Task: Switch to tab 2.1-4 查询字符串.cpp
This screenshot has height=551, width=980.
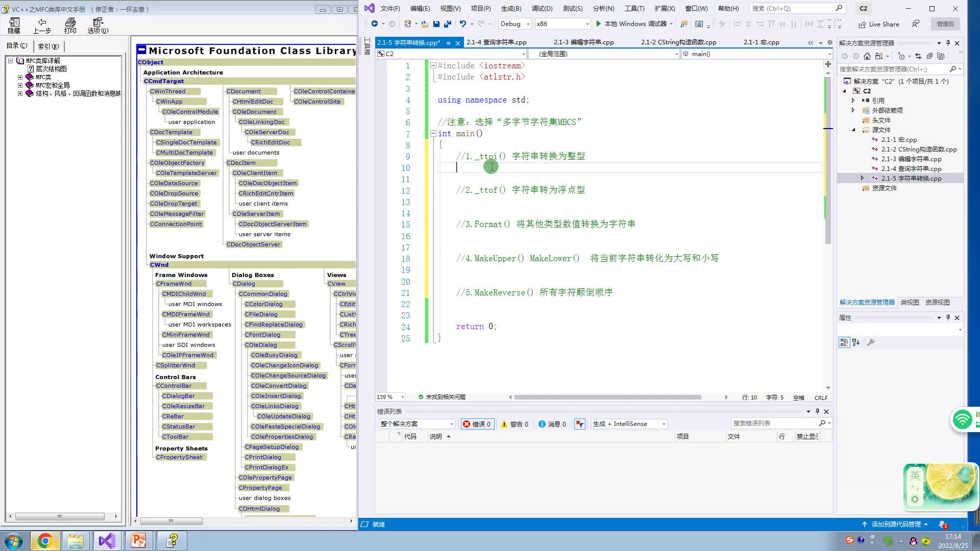Action: [497, 42]
